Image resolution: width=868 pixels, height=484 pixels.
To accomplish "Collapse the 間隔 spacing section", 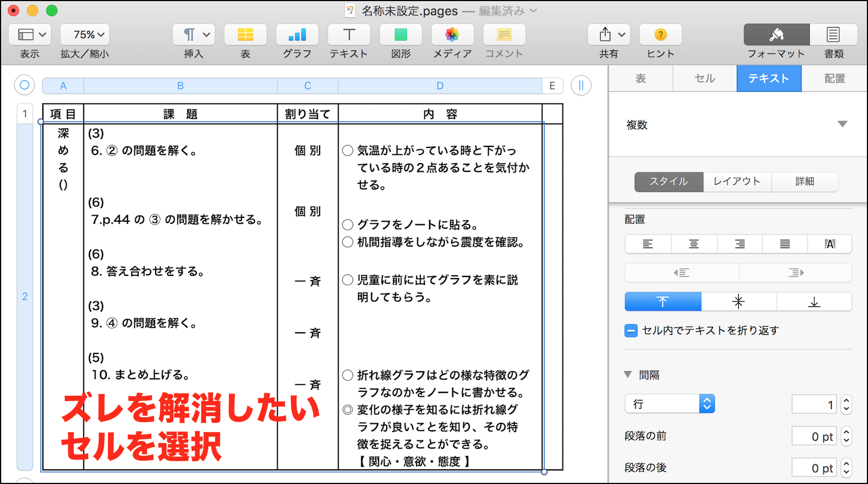I will [628, 375].
